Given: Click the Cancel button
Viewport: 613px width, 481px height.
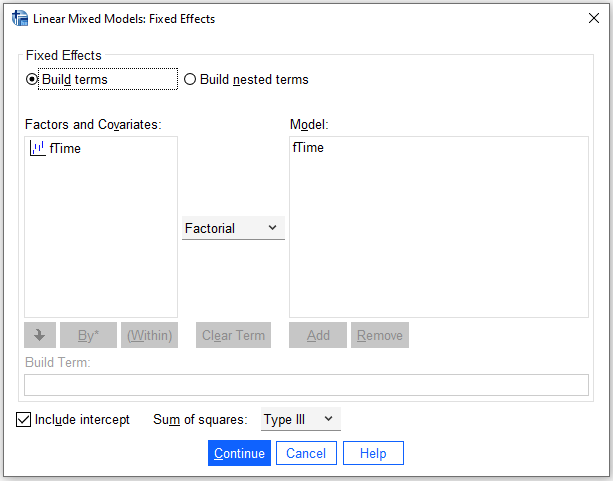Looking at the screenshot, I should [x=306, y=453].
